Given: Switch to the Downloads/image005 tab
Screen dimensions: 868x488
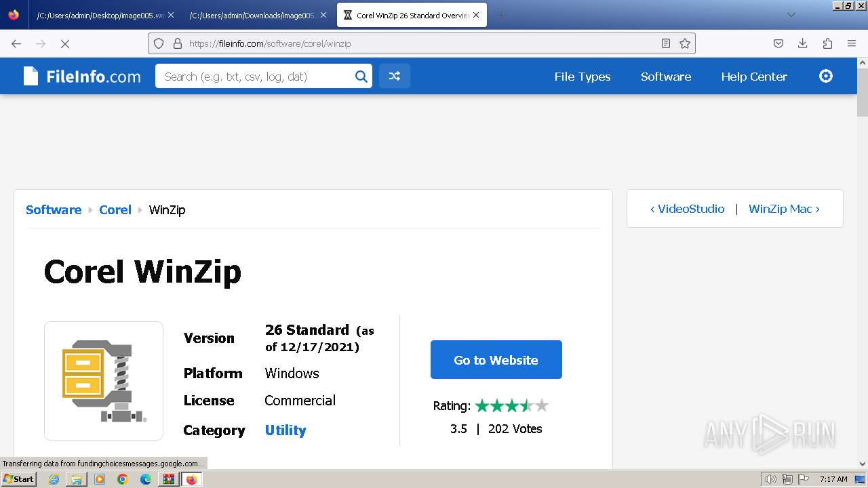Looking at the screenshot, I should (x=252, y=15).
